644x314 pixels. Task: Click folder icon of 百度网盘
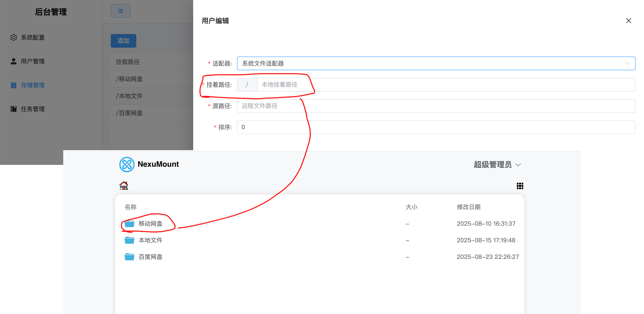click(129, 257)
